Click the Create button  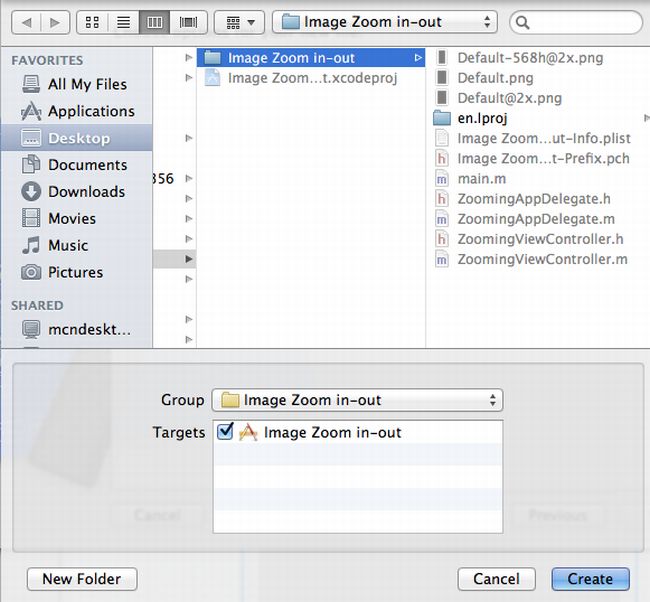(590, 579)
